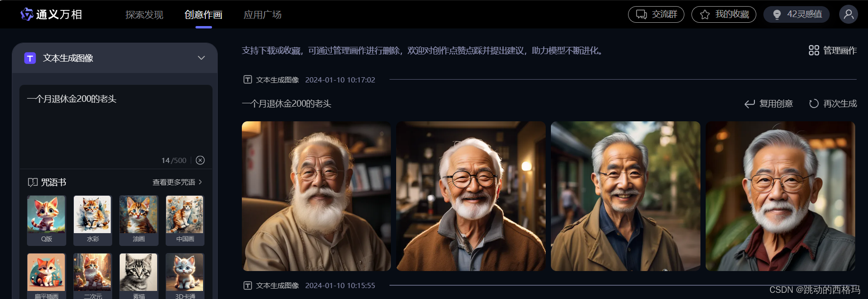Open the second image with round glasses

(x=471, y=196)
